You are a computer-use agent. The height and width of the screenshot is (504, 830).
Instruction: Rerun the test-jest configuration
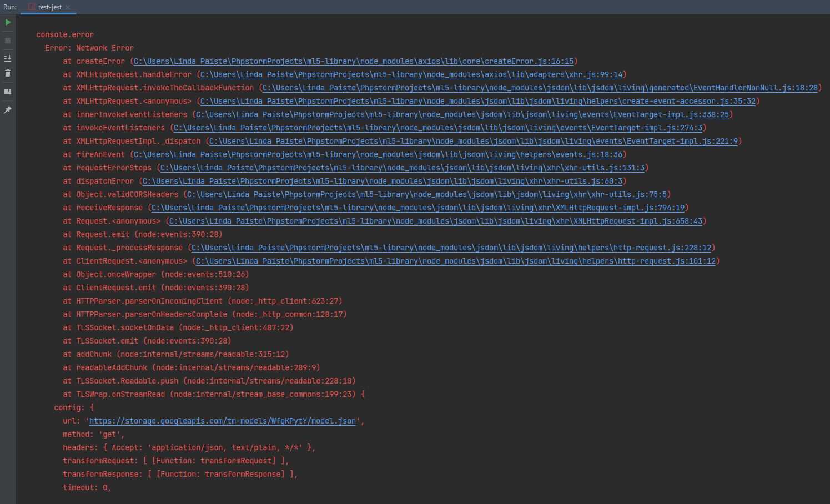point(8,22)
